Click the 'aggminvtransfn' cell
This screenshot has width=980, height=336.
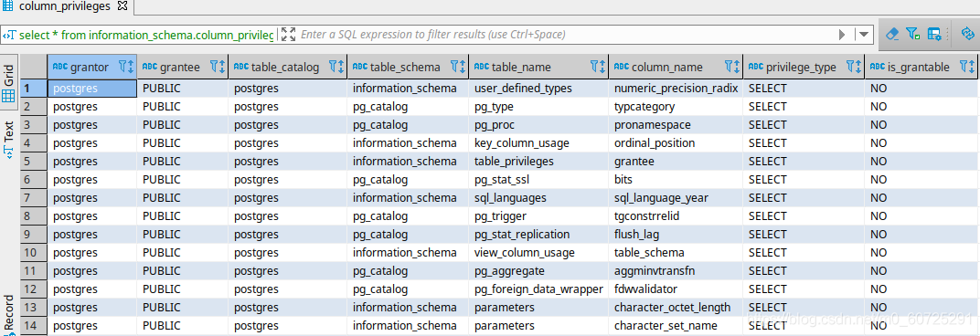pos(676,271)
